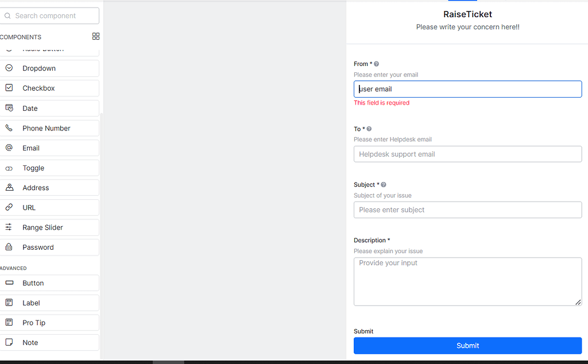The height and width of the screenshot is (364, 588).
Task: Click the lock icon on the Password component
Action: pyautogui.click(x=9, y=247)
